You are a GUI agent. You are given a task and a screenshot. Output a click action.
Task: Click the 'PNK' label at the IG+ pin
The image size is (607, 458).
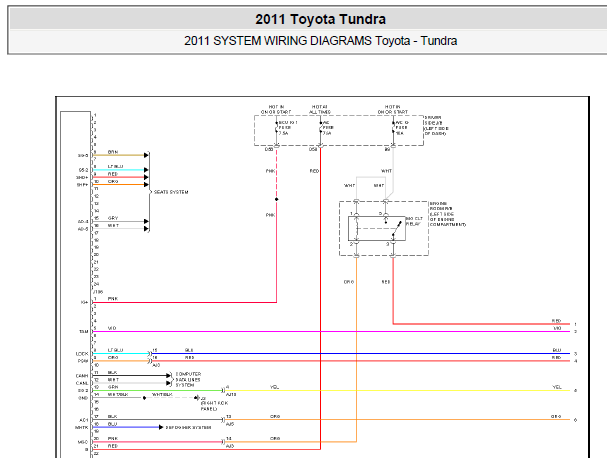click(x=113, y=298)
